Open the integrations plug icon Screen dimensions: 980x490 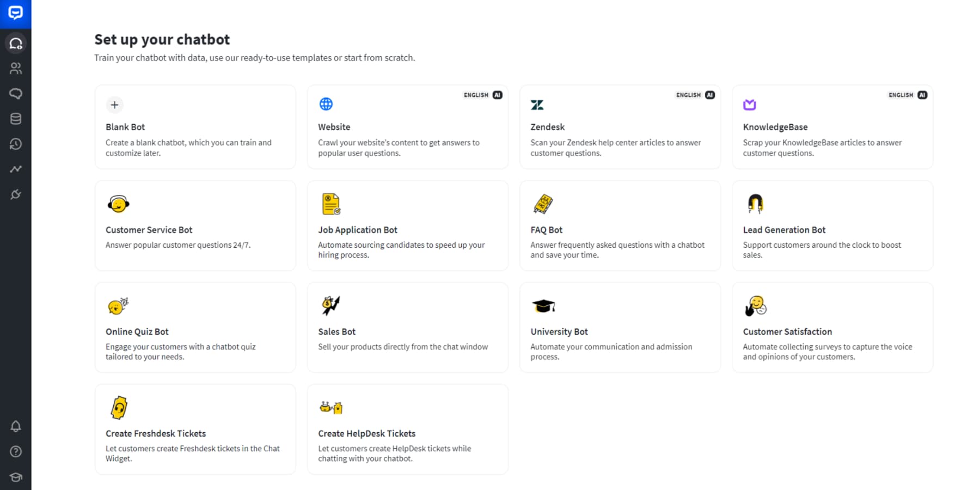[15, 194]
